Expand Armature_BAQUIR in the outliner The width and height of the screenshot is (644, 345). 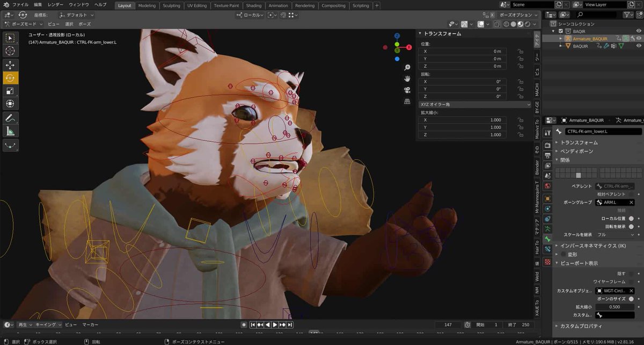pyautogui.click(x=562, y=39)
